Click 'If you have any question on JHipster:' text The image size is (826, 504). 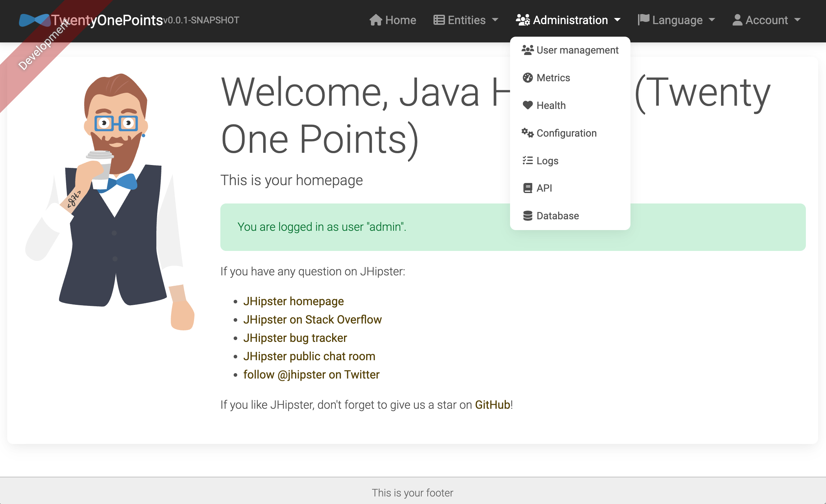click(x=313, y=271)
